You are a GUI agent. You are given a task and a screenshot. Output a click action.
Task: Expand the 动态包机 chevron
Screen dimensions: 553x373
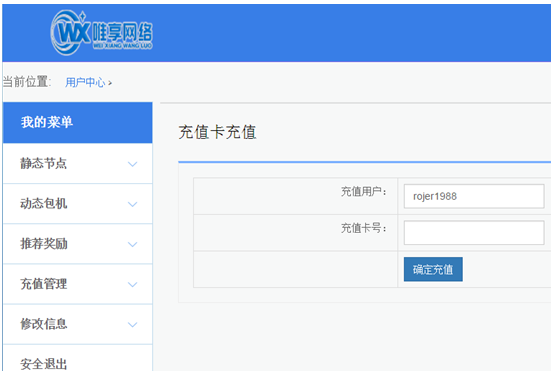(x=132, y=204)
